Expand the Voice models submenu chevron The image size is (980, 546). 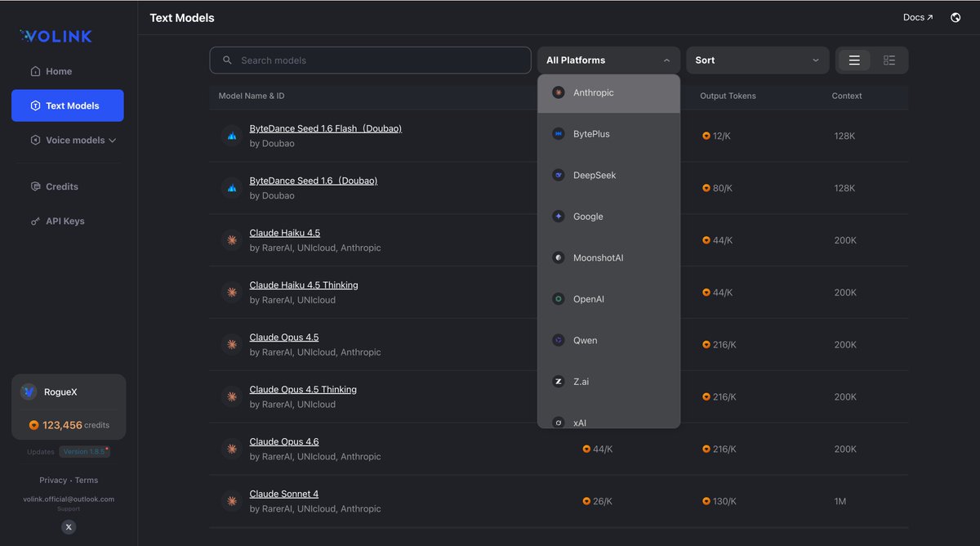[x=113, y=141]
